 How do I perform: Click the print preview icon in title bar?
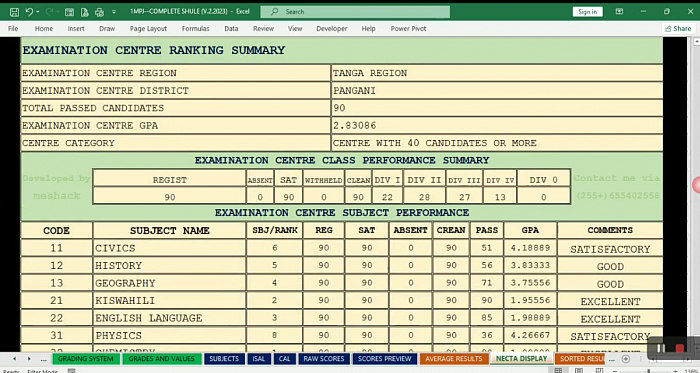click(84, 12)
